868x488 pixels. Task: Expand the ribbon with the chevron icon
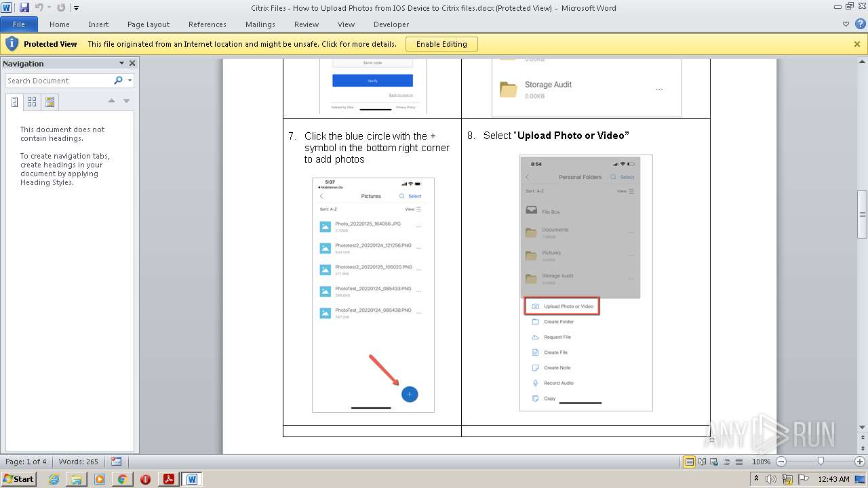846,24
